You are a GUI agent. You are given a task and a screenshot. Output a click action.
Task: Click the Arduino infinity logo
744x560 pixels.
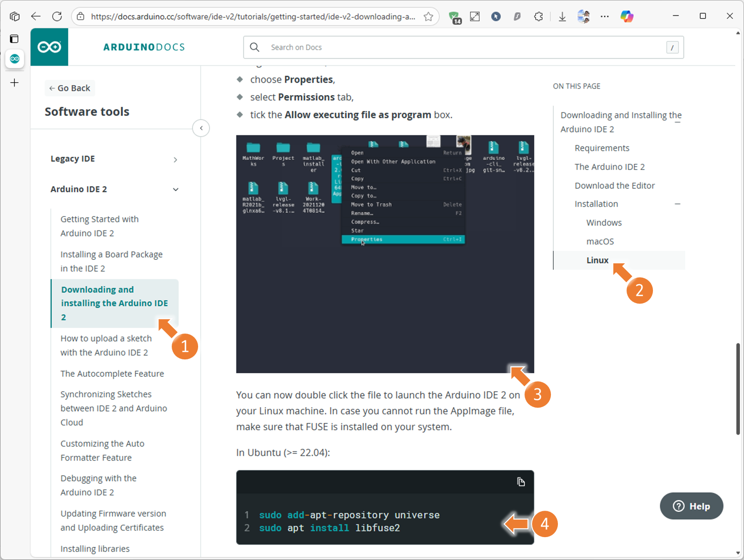pyautogui.click(x=49, y=47)
